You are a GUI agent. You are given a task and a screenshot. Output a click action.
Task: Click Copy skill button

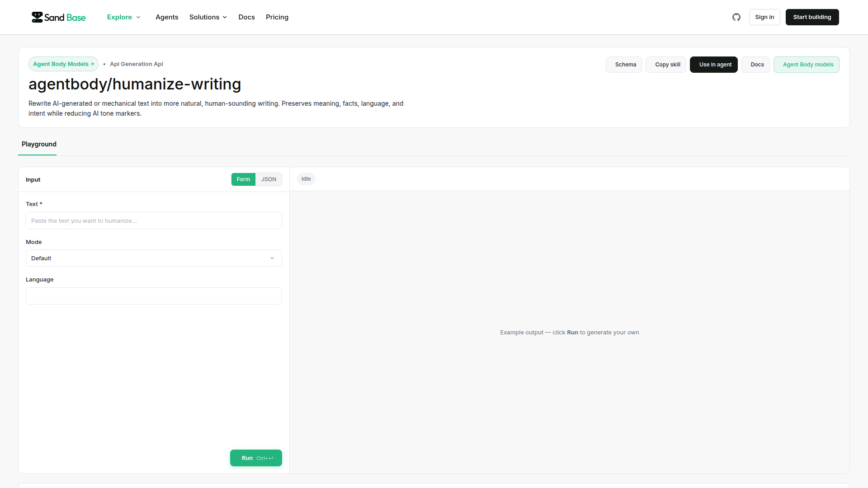[x=666, y=65]
